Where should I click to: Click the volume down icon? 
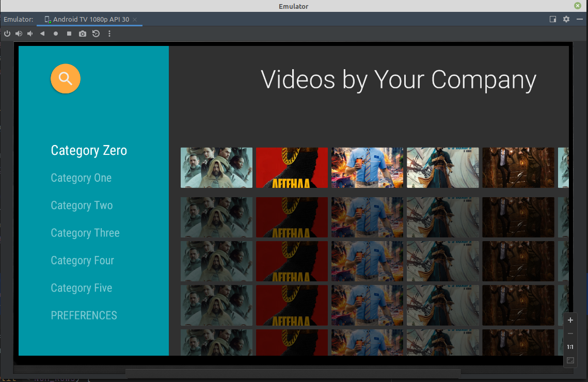coord(30,34)
